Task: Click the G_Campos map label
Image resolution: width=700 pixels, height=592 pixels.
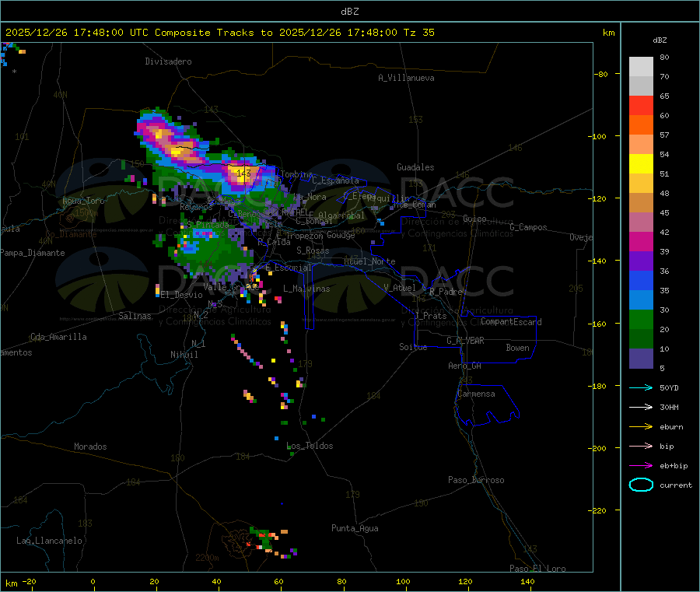Action: coord(528,227)
